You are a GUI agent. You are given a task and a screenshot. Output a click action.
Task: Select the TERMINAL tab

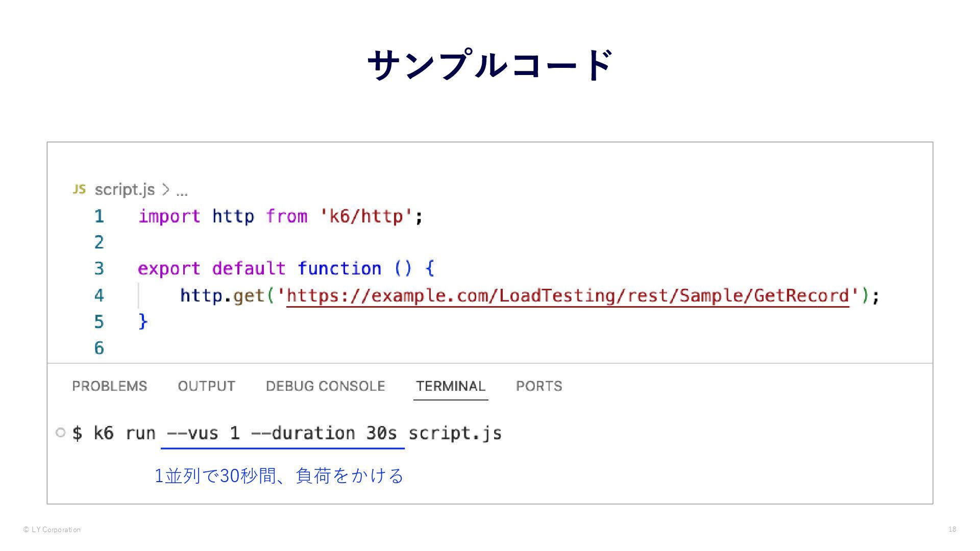(x=450, y=386)
